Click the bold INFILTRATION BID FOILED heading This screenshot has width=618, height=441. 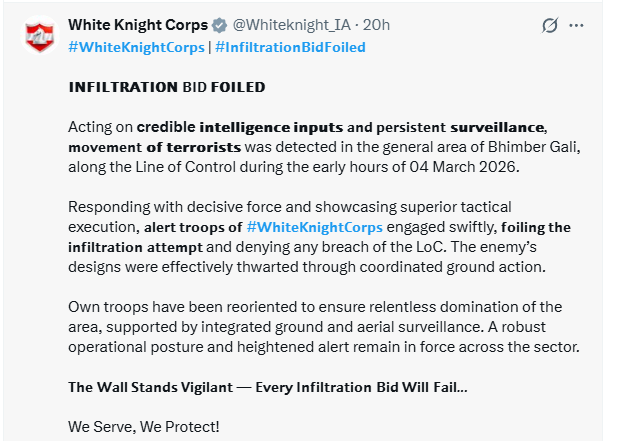pos(167,87)
